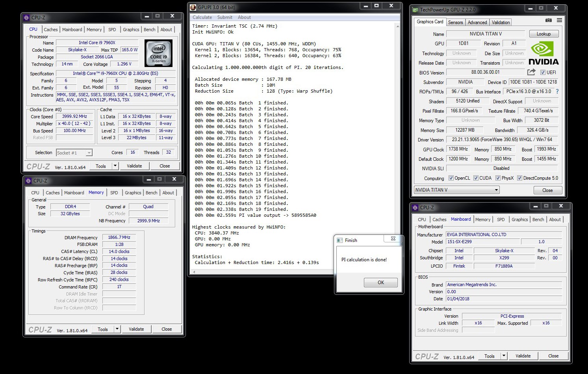Open Tools dropdown arrow in CPU-Z Memory window
The width and height of the screenshot is (588, 374).
point(117,329)
